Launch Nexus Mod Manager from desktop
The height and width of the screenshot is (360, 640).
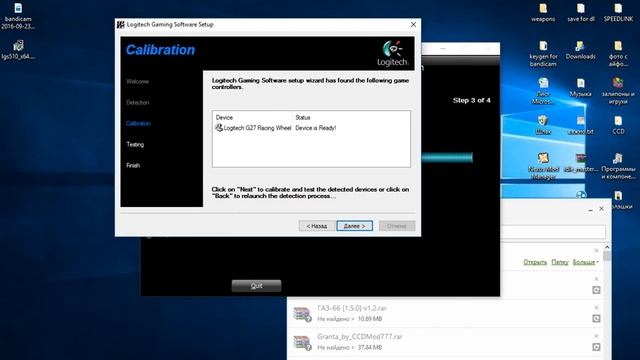543,166
